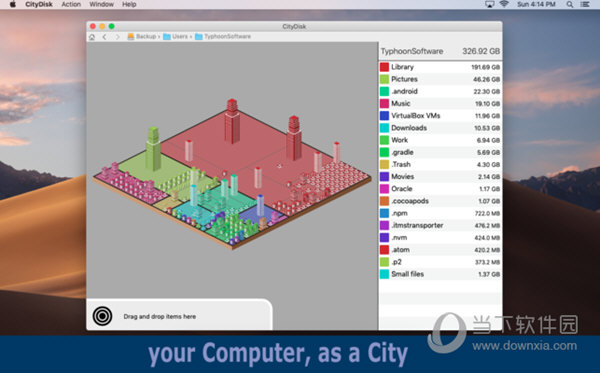Image resolution: width=600 pixels, height=373 pixels.
Task: Select the .atom row
Action: (440, 250)
